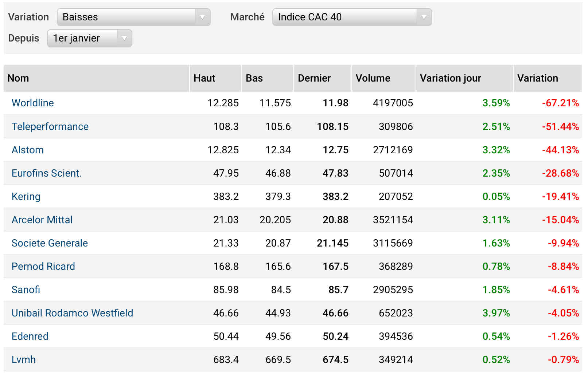Viewport: 588px width, 374px height.
Task: Select Kering variation -19.41%
Action: [560, 196]
